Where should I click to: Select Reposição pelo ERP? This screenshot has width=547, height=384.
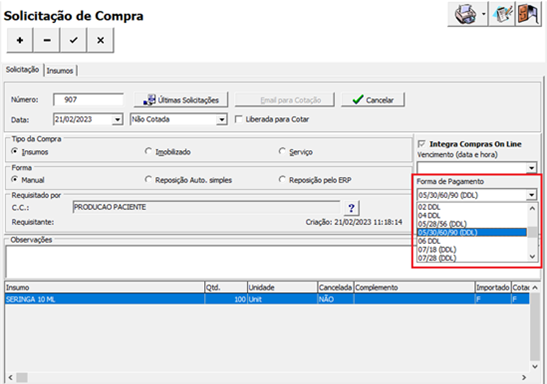(282, 180)
